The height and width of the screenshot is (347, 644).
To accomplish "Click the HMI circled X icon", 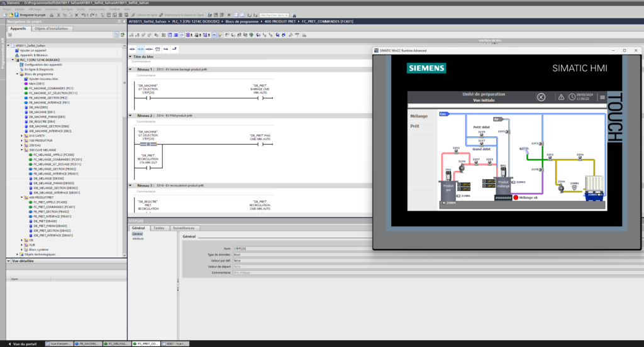I will tap(541, 97).
